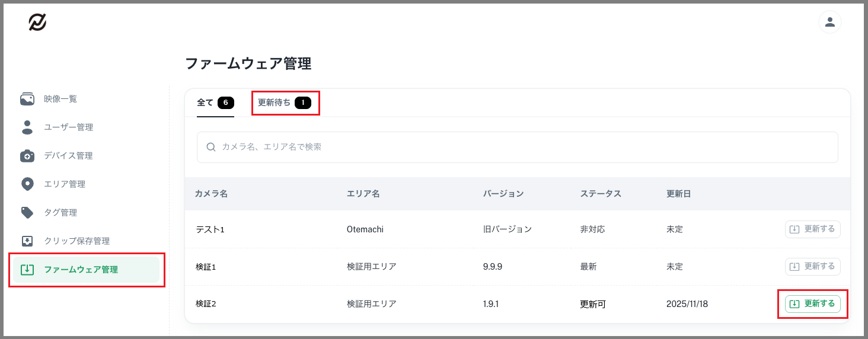
Task: Click the デバイス管理 camera icon
Action: click(27, 156)
